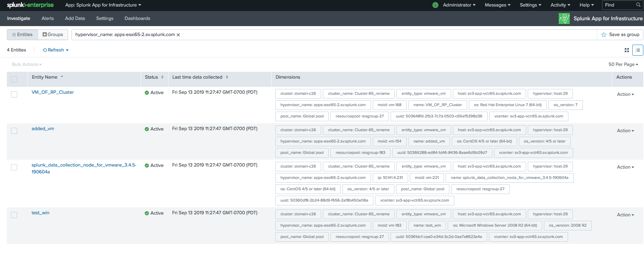Open Action menu for test_win
This screenshot has width=644, height=273.
tap(625, 215)
